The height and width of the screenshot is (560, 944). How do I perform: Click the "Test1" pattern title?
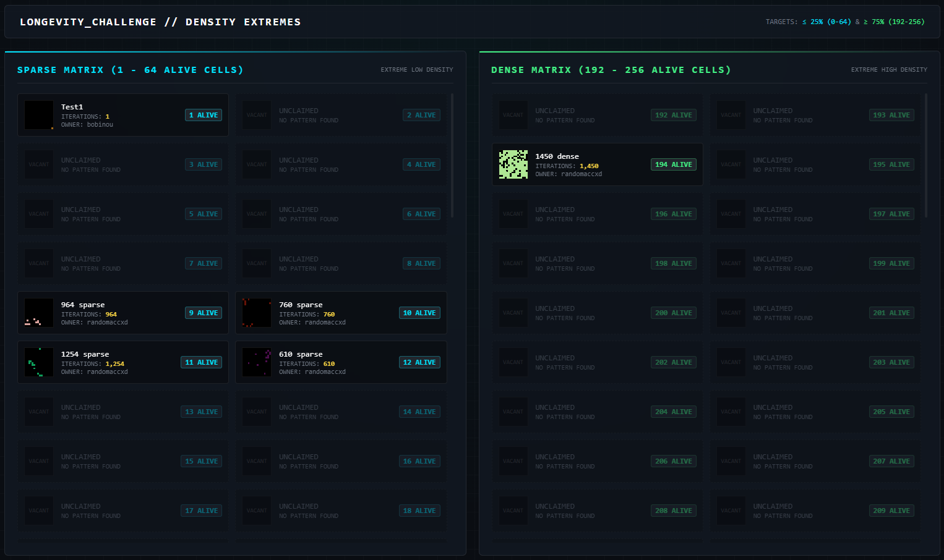72,107
